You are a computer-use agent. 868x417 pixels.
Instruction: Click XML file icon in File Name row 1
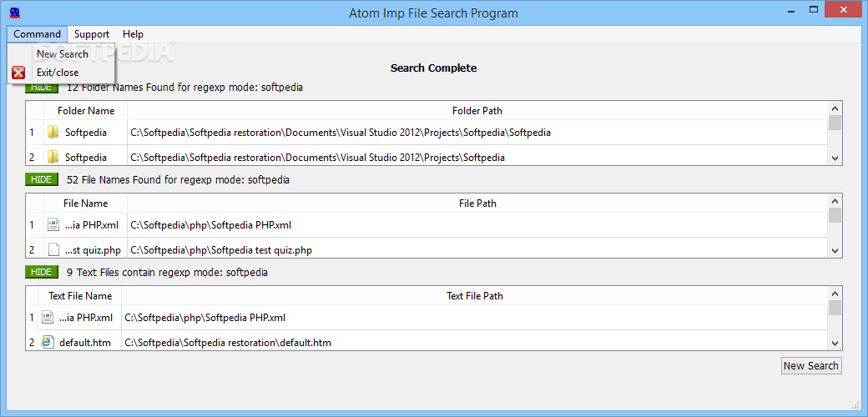(x=53, y=224)
